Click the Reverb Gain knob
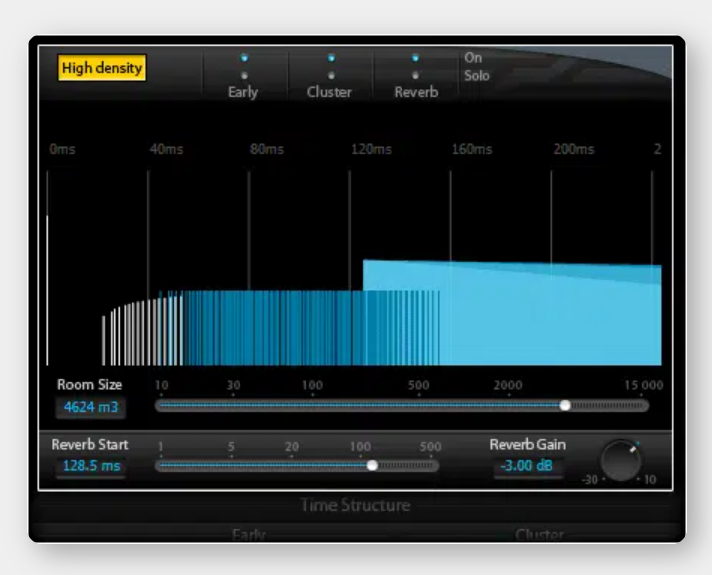The height and width of the screenshot is (575, 712). [x=620, y=460]
